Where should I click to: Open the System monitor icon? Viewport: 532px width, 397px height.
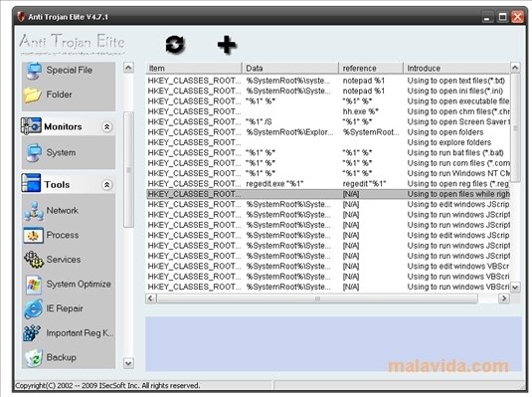(x=34, y=152)
